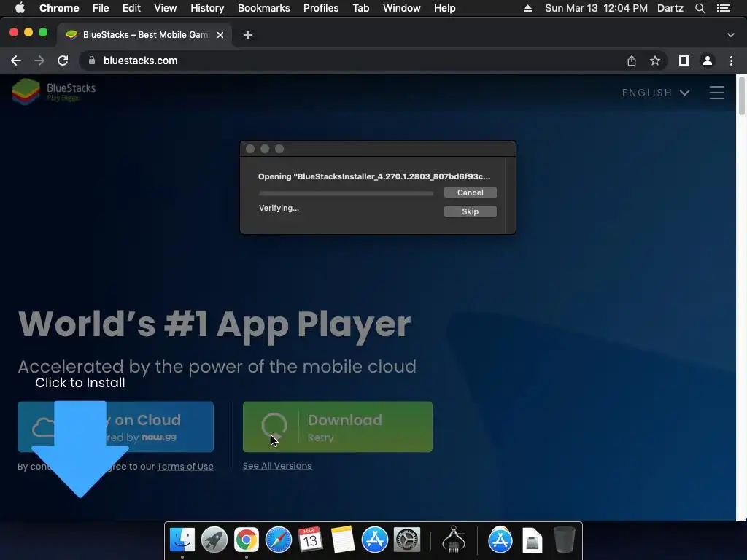Open the History menu

[207, 8]
